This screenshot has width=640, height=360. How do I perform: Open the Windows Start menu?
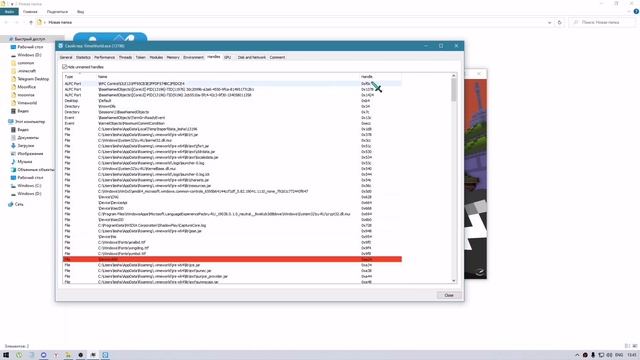tap(6, 355)
